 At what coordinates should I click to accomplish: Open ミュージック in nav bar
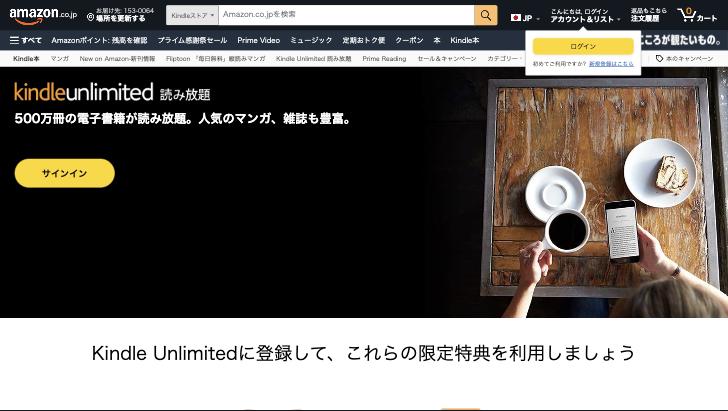click(x=311, y=40)
